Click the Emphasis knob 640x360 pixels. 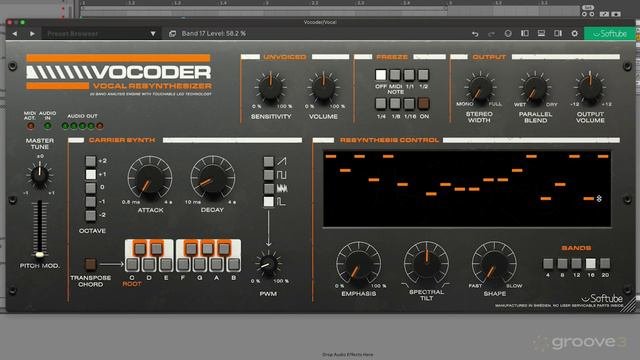[x=358, y=264]
